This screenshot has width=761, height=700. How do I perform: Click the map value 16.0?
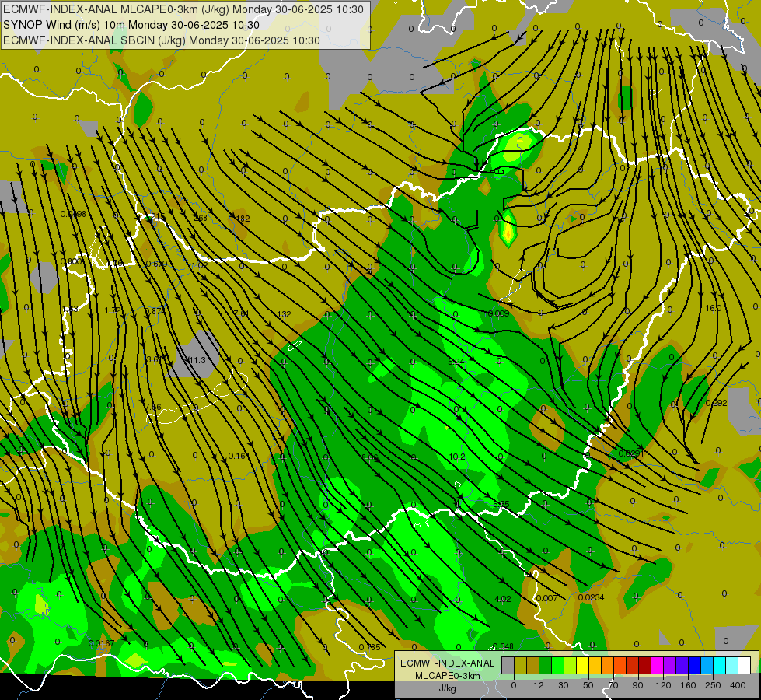(713, 308)
